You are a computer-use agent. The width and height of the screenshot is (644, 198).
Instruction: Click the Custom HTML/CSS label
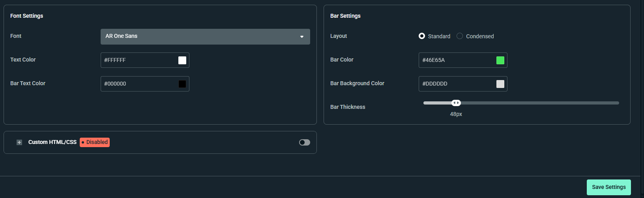pyautogui.click(x=52, y=142)
